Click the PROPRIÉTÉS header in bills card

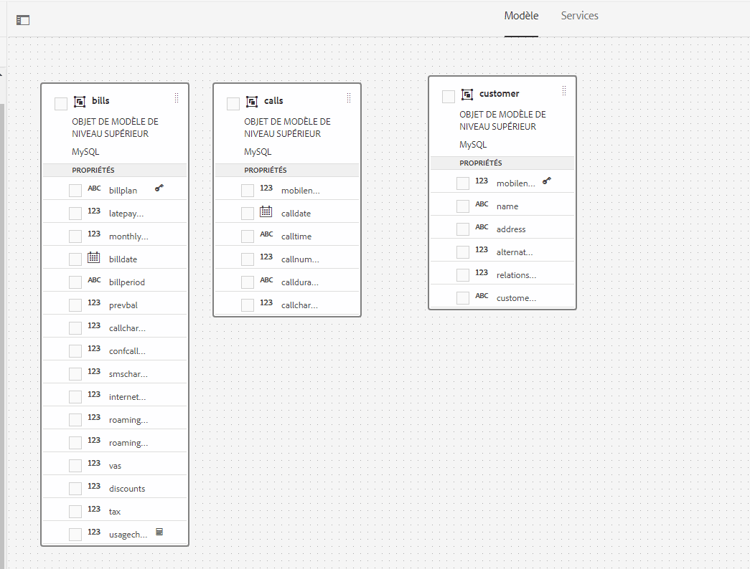(93, 170)
